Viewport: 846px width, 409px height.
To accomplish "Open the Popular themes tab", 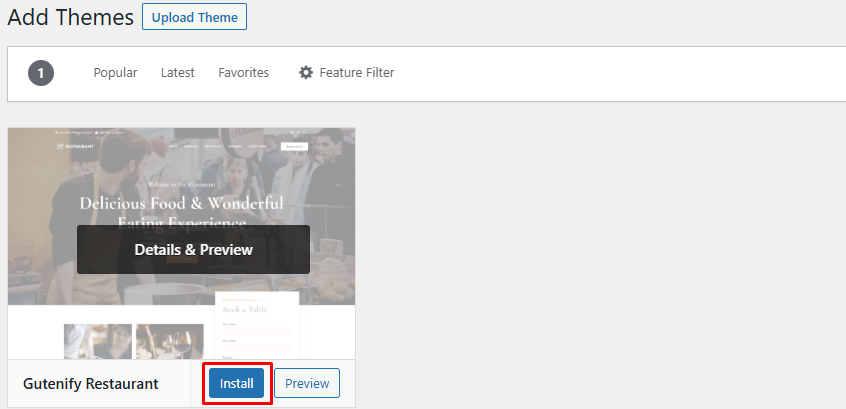I will [115, 72].
